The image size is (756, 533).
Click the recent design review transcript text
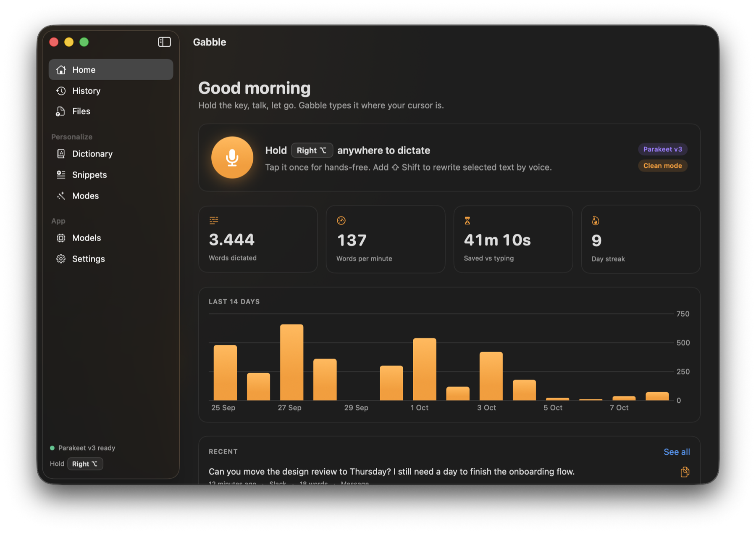pos(391,472)
